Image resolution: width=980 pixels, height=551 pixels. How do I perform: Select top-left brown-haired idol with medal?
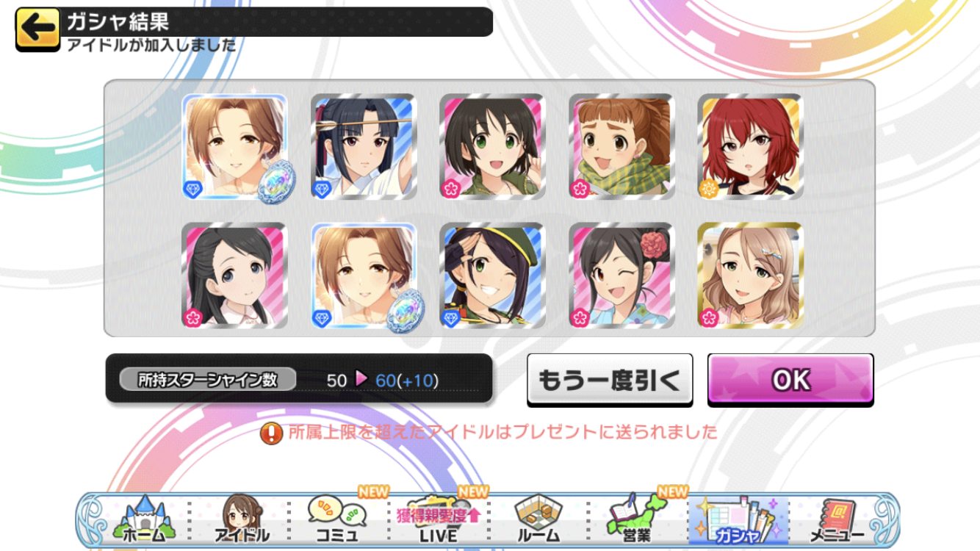pyautogui.click(x=234, y=147)
